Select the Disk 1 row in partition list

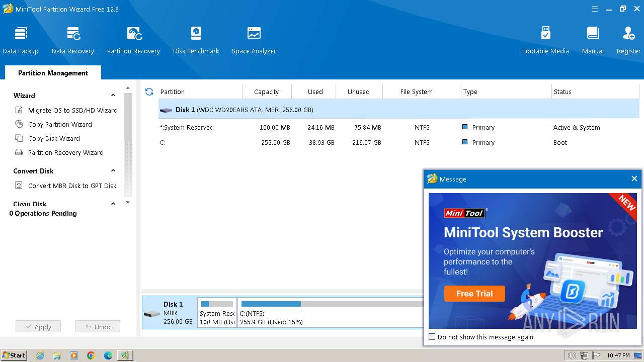pyautogui.click(x=399, y=110)
